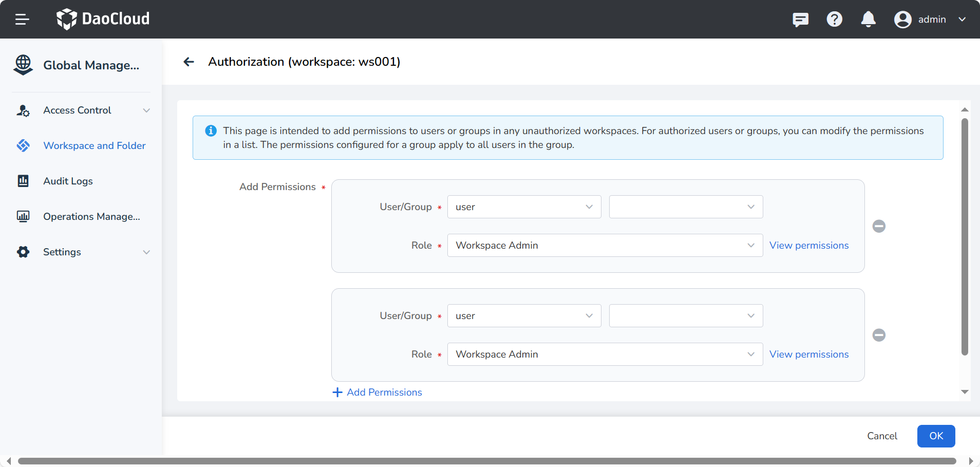
Task: Open Audit Logs in the sidebar
Action: pos(68,181)
